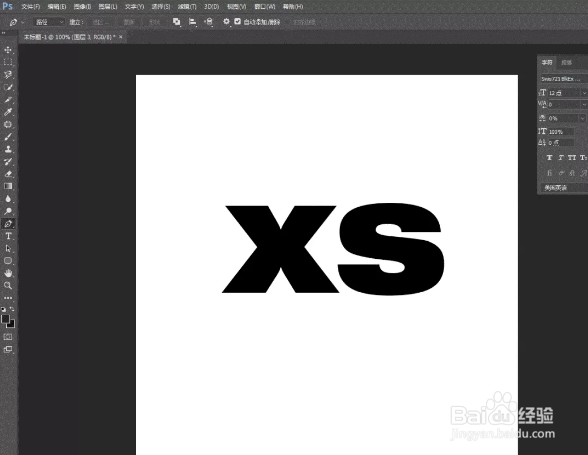
Task: Toggle Faux Italic in Character panel
Action: click(561, 158)
